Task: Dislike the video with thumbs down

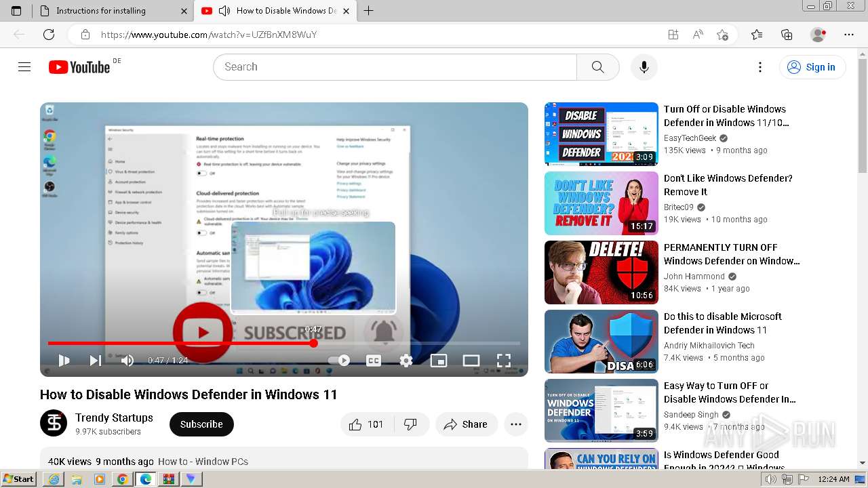Action: [x=411, y=424]
